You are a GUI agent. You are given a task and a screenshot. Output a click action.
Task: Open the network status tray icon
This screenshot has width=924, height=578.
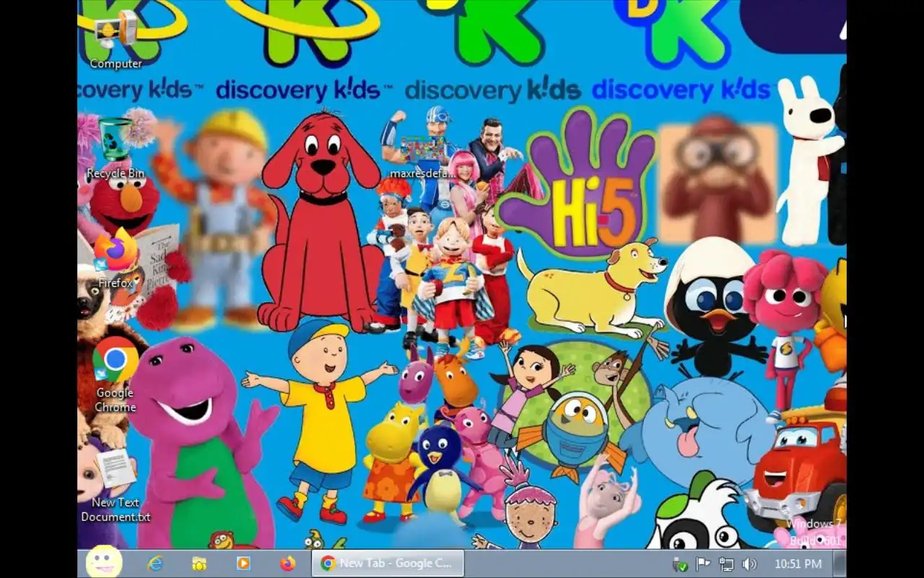(x=726, y=564)
